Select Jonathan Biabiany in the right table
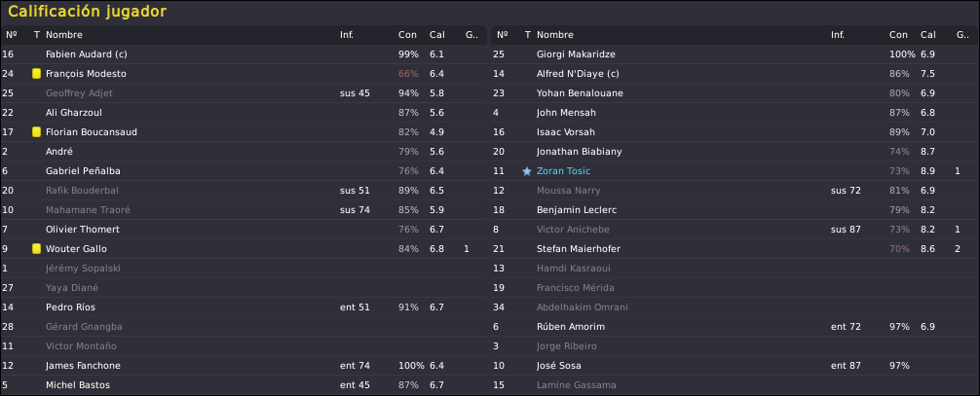The height and width of the screenshot is (396, 980). tap(579, 152)
